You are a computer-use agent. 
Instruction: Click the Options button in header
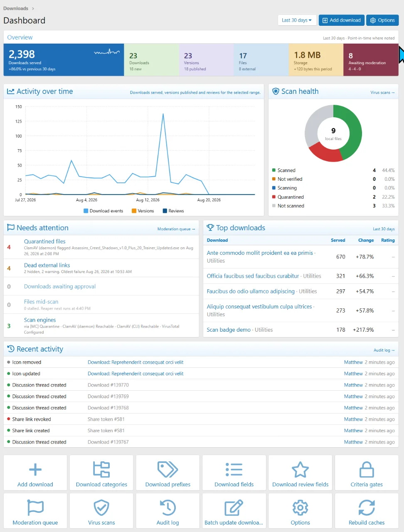coord(382,20)
